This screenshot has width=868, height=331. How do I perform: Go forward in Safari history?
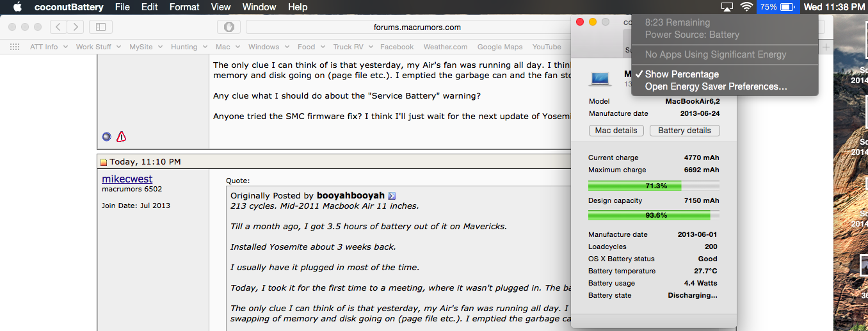76,27
